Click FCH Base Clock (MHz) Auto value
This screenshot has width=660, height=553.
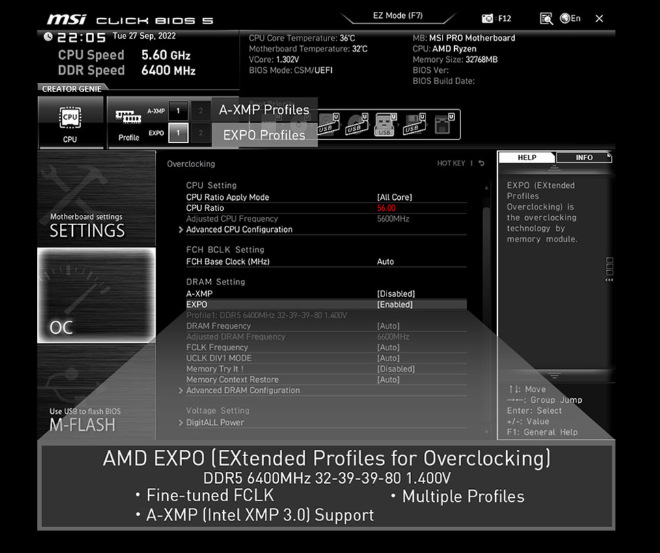(x=385, y=262)
